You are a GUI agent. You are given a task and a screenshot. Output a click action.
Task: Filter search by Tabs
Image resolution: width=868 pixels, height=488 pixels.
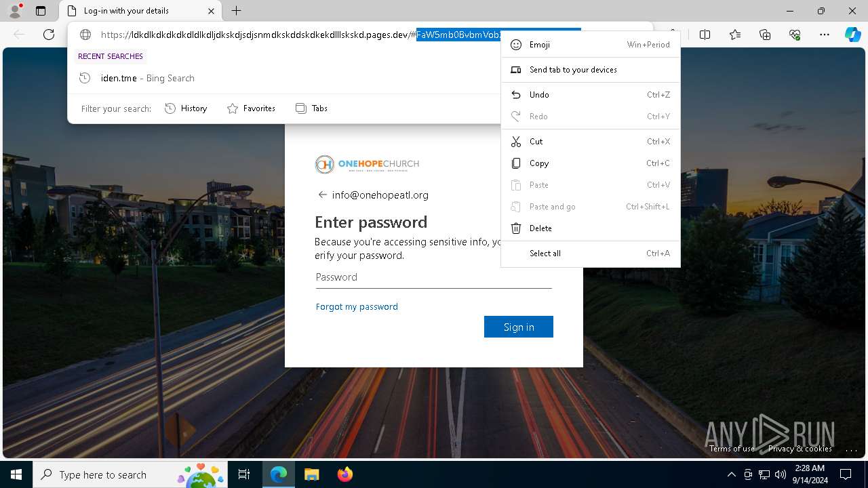312,108
